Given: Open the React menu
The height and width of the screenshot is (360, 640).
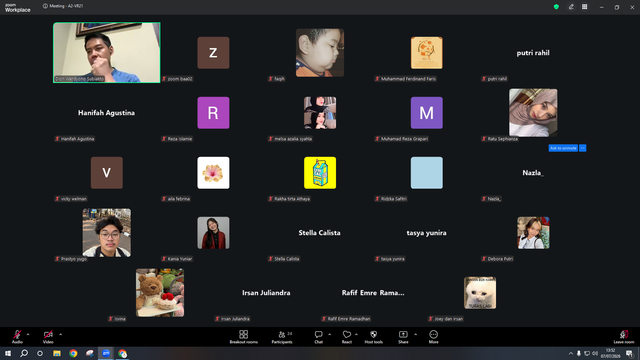Looking at the screenshot, I should [x=347, y=337].
